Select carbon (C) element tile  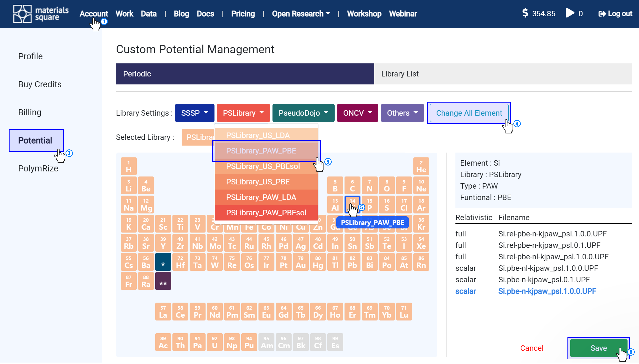click(352, 185)
